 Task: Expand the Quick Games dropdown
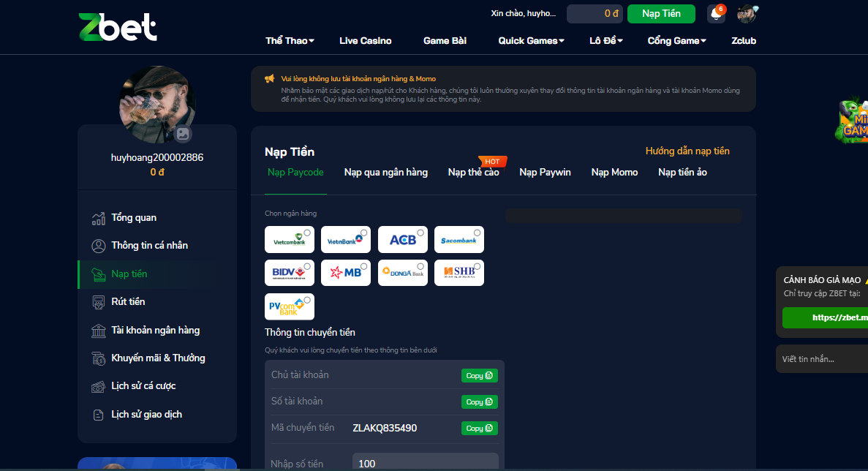pos(531,41)
